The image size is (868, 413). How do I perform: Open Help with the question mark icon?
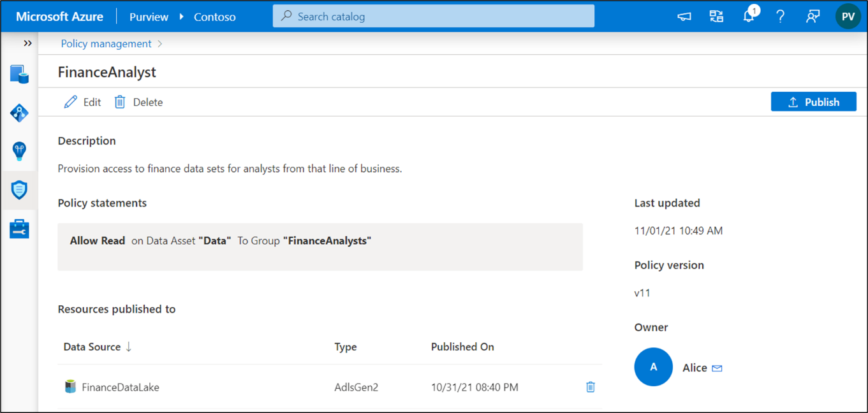click(780, 16)
